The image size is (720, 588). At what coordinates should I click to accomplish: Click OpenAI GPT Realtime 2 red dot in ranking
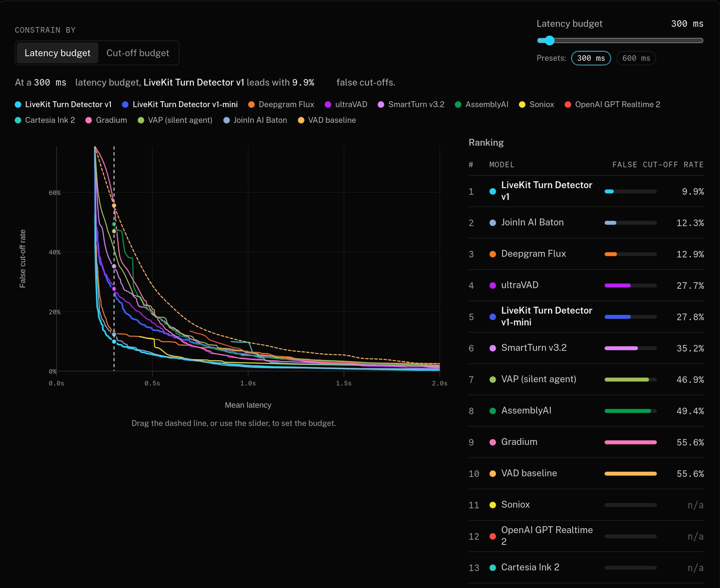(493, 536)
